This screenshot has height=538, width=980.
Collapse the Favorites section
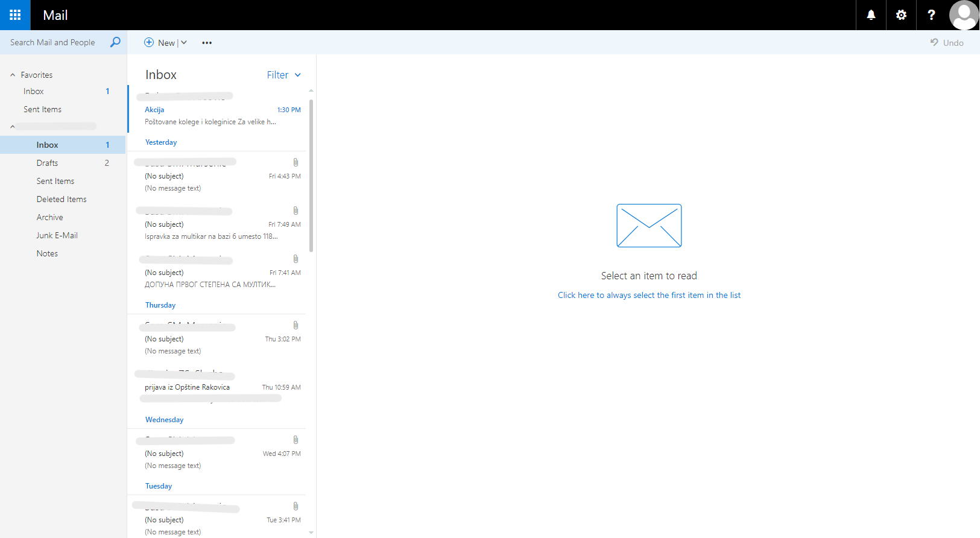tap(13, 75)
